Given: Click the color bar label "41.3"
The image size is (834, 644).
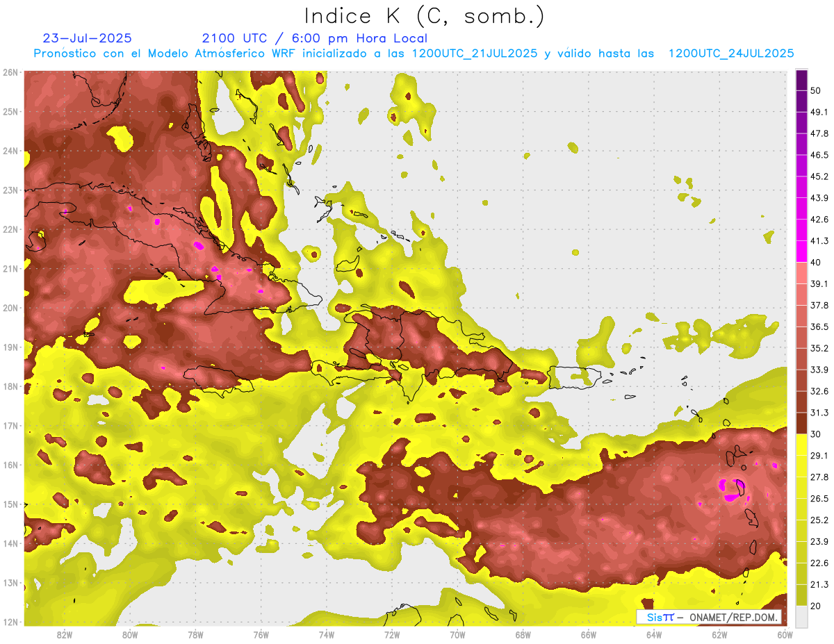Looking at the screenshot, I should coord(819,241).
